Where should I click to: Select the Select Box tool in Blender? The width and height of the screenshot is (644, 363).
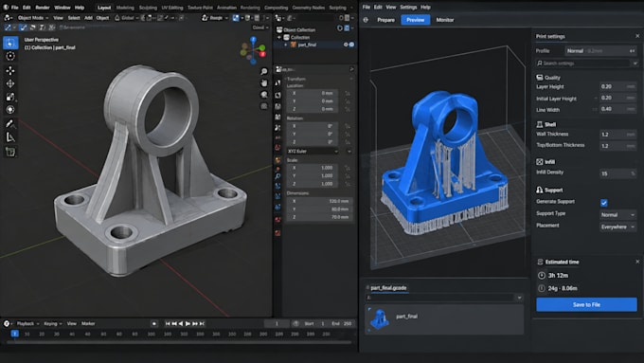[x=10, y=43]
